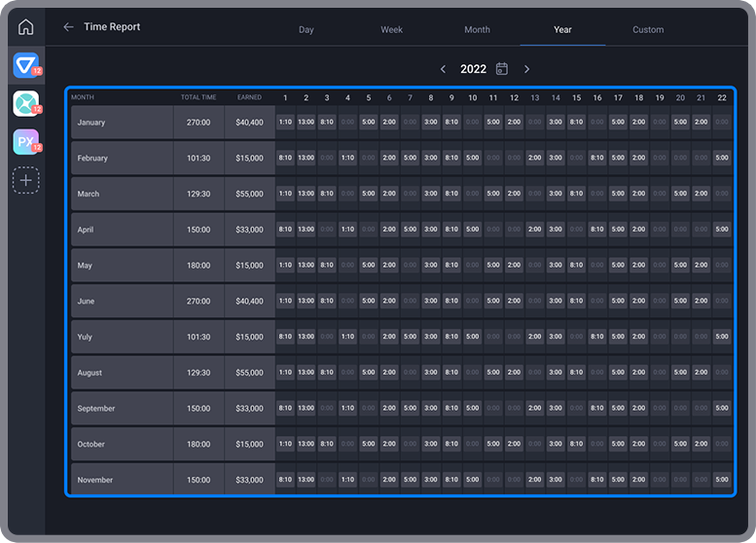Click April day 16 cell 8:10
Viewport: 756px width, 543px height.
coord(597,229)
